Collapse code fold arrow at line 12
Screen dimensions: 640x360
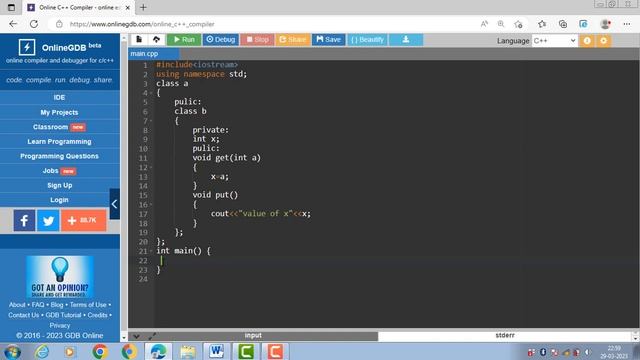pos(151,167)
